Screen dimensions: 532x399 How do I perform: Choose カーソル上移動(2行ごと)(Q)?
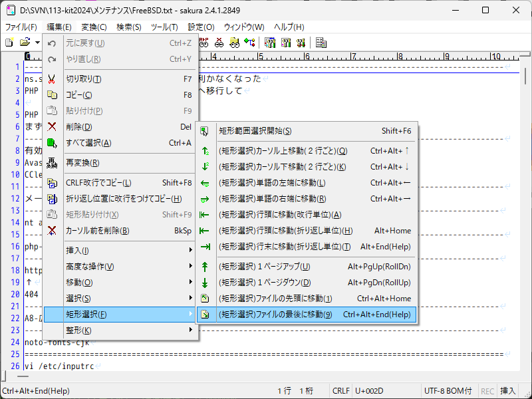307,151
